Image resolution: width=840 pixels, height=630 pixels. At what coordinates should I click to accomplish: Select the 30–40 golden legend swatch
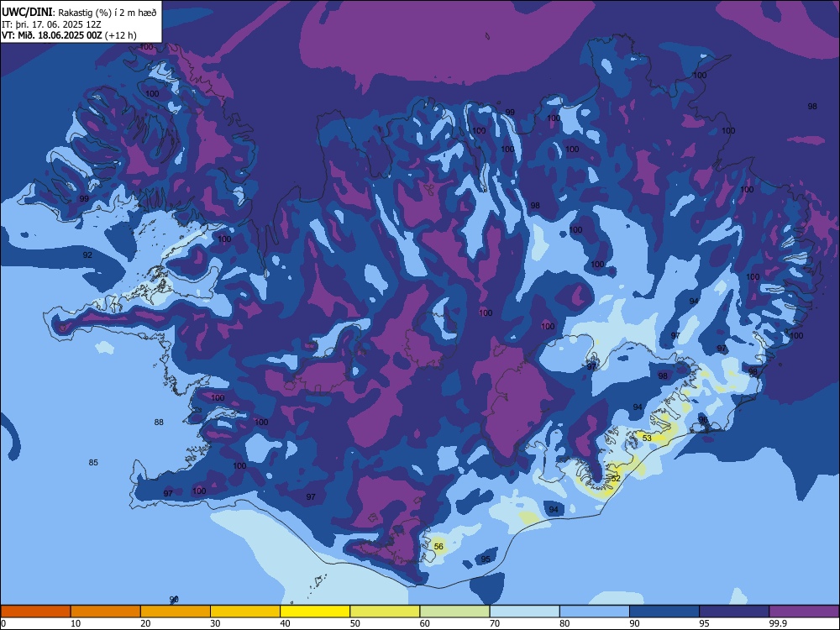coord(245,612)
